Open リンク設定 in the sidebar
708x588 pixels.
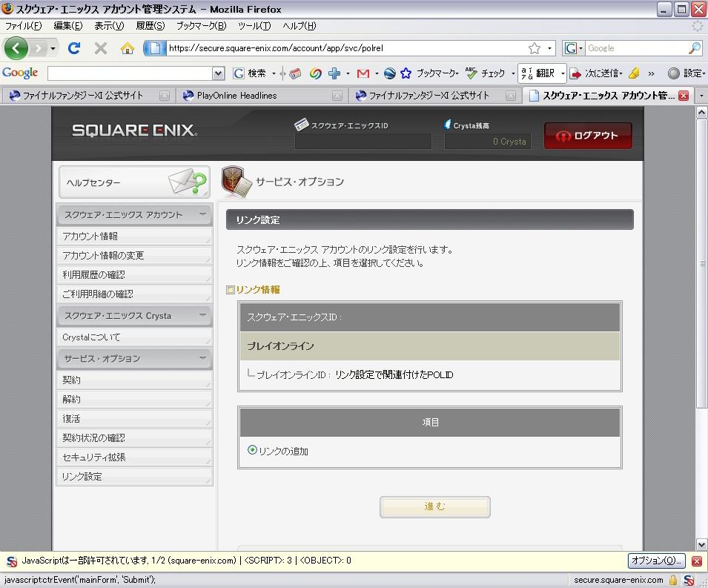pos(134,477)
